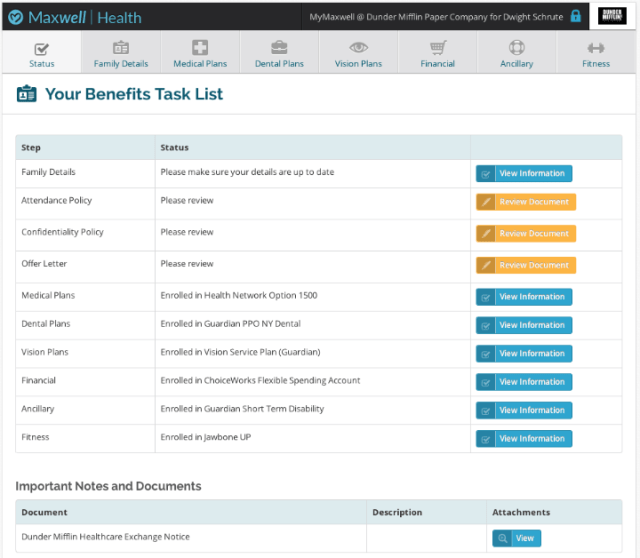
Task: View Information for Vision Plans step
Action: pos(524,354)
